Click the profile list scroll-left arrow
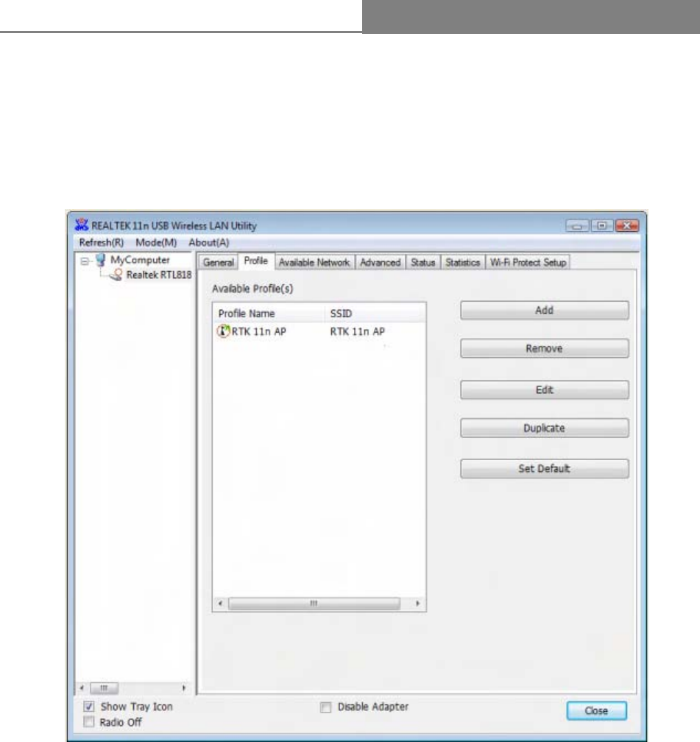 (x=220, y=604)
